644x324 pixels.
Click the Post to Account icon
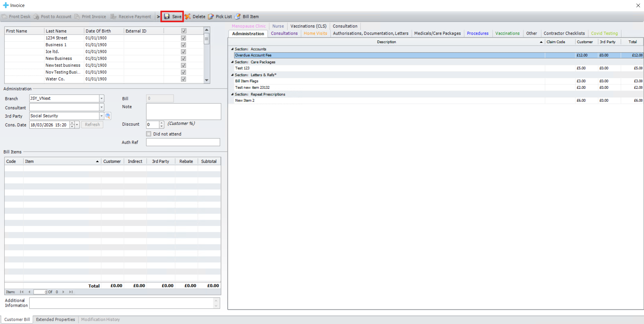36,16
